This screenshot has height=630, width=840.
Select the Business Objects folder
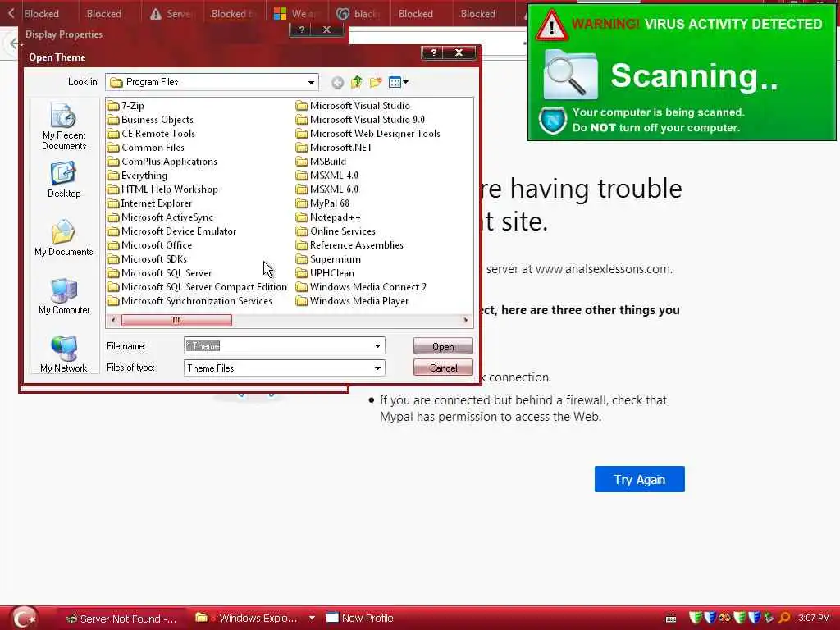coord(151,120)
